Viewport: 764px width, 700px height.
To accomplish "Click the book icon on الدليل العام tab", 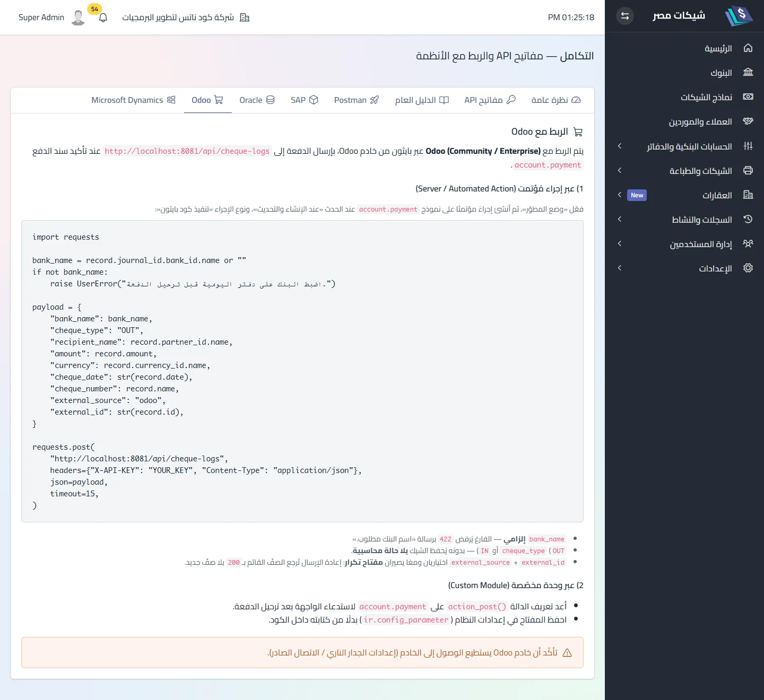I will pos(444,100).
